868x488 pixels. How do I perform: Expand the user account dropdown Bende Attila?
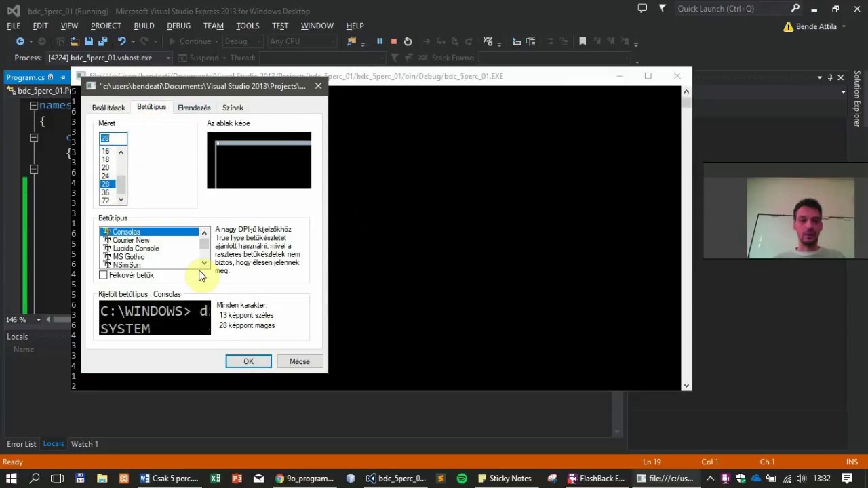[844, 26]
